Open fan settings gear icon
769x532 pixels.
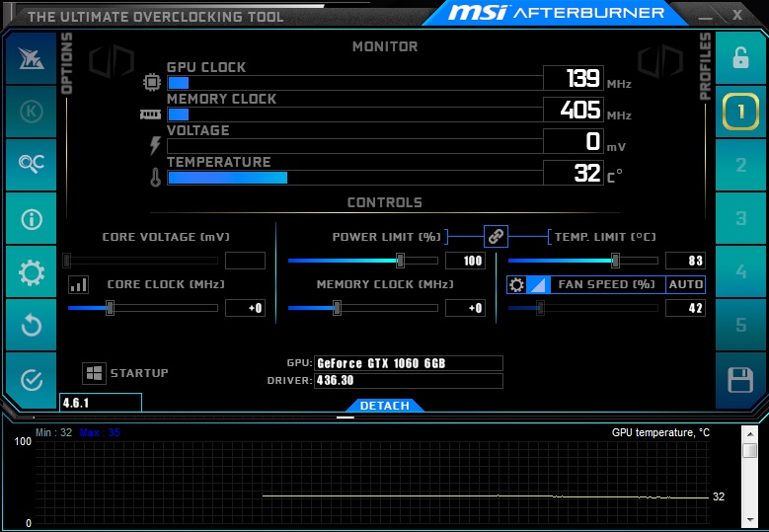pos(516,284)
